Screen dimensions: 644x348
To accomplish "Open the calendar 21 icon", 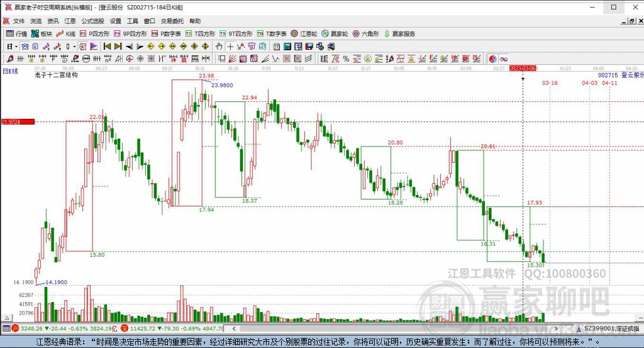I will [x=277, y=47].
